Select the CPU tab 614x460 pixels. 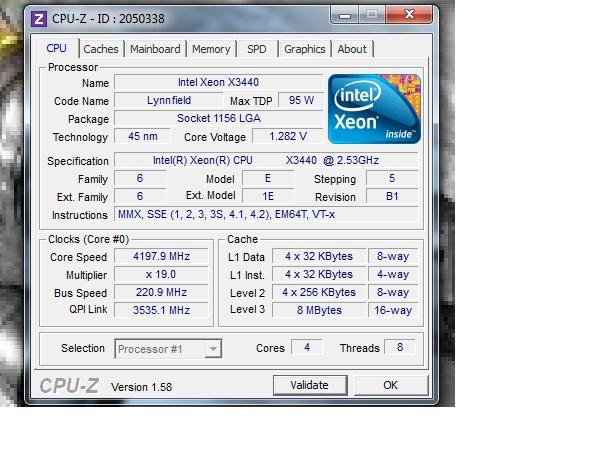coord(56,48)
